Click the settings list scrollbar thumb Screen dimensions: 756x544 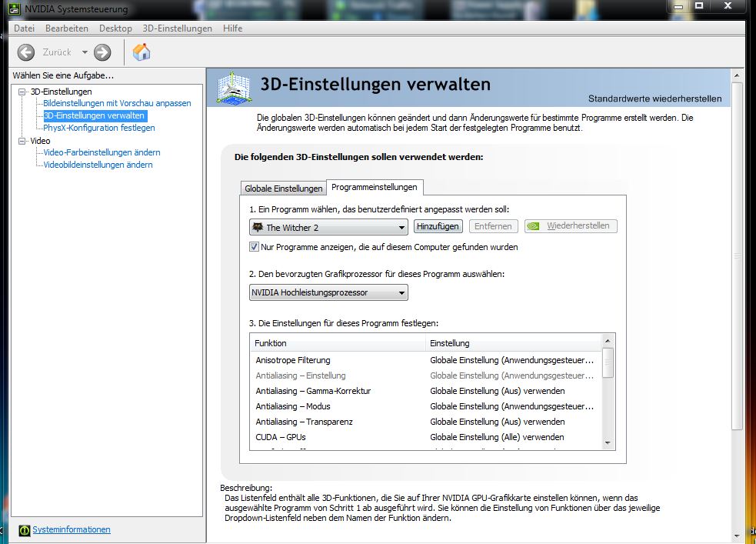pyautogui.click(x=608, y=362)
